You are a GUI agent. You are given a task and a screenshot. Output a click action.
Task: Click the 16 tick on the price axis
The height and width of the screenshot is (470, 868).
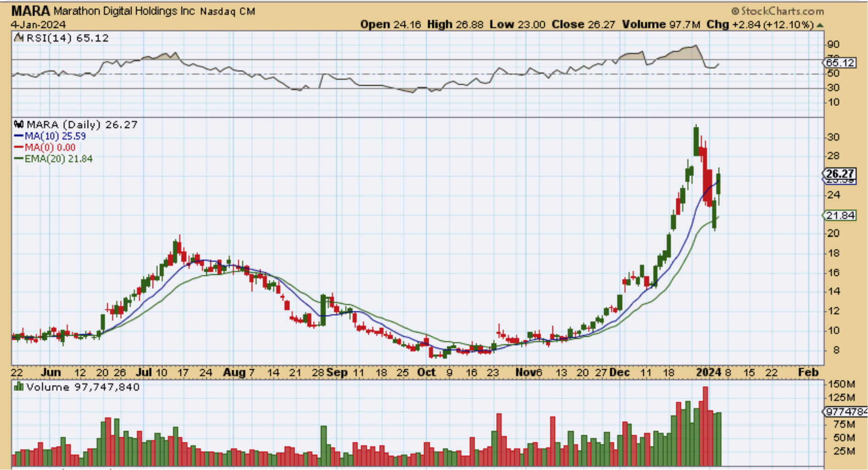(834, 273)
